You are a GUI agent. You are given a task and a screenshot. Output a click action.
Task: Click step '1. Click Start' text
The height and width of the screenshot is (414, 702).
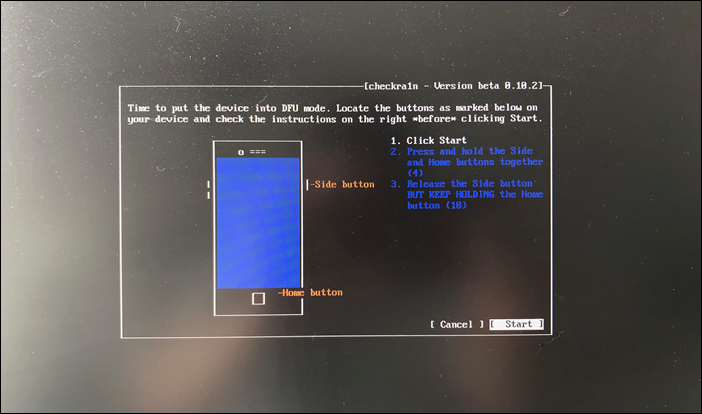[428, 141]
